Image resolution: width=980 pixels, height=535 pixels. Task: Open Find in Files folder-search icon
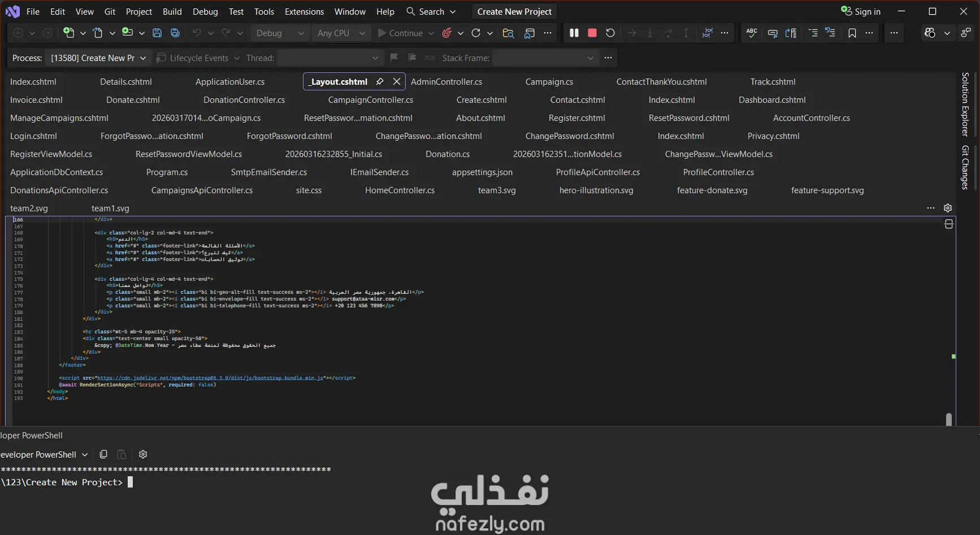tap(508, 33)
